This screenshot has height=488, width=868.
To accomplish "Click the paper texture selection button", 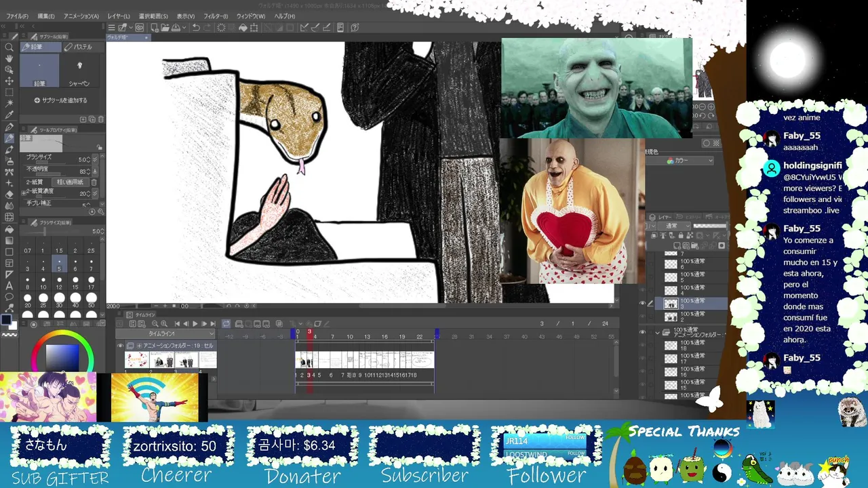I will 71,182.
